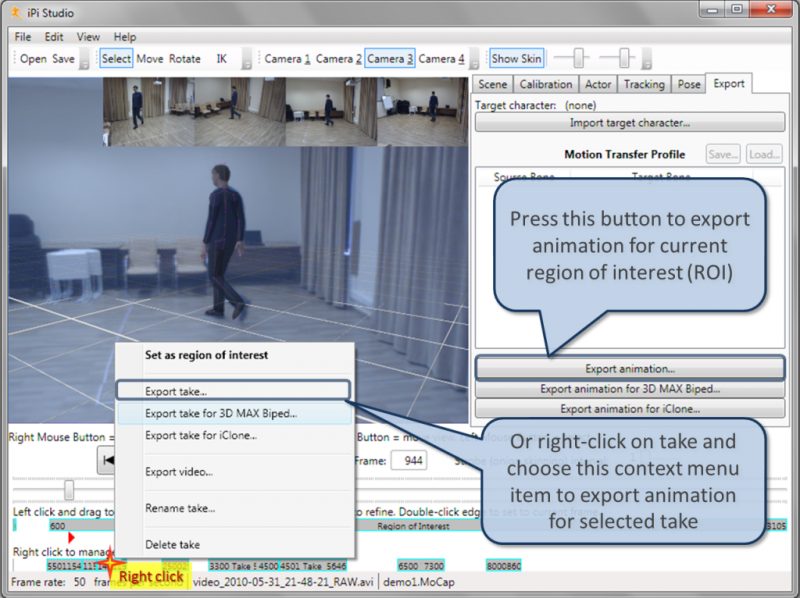The height and width of the screenshot is (598, 800).
Task: Expand overflow arrow after Save button
Action: (85, 59)
